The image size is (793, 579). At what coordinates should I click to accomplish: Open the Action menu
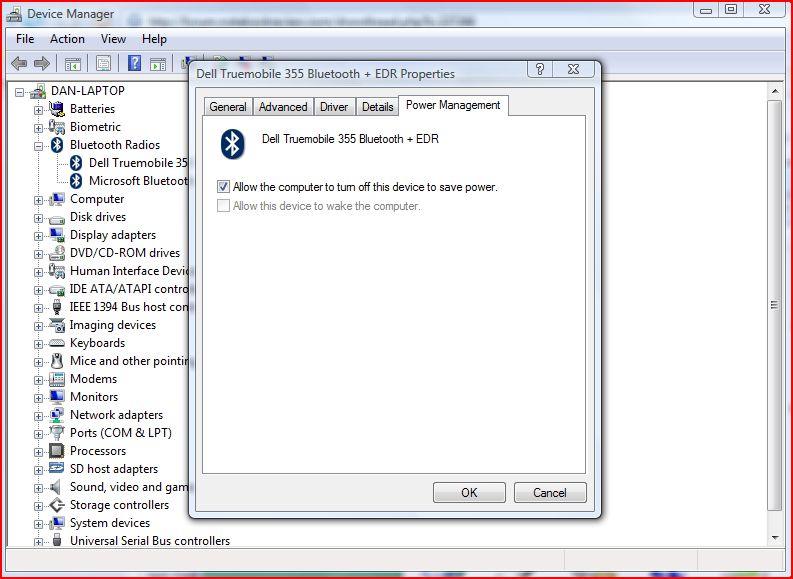coord(67,39)
